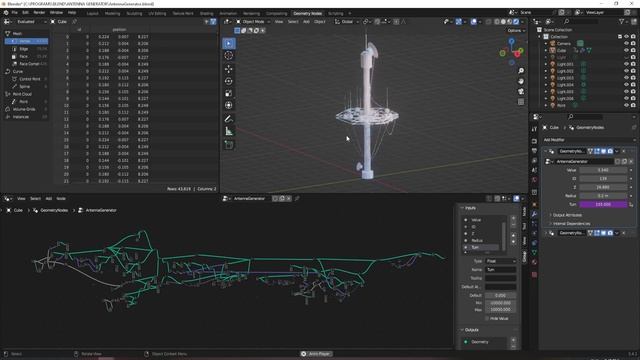Screen dimensions: 640x360
Task: Click the Value field in modifier panel
Action: [603, 170]
